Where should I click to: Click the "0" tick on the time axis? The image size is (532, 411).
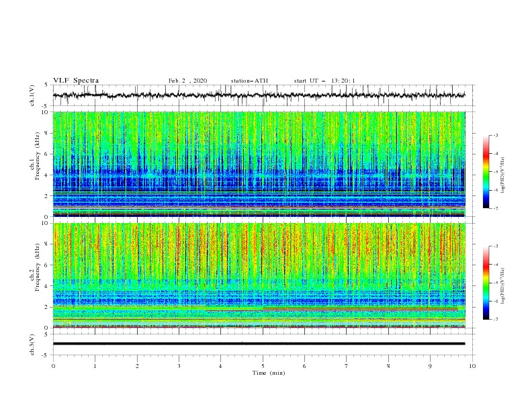pyautogui.click(x=53, y=366)
